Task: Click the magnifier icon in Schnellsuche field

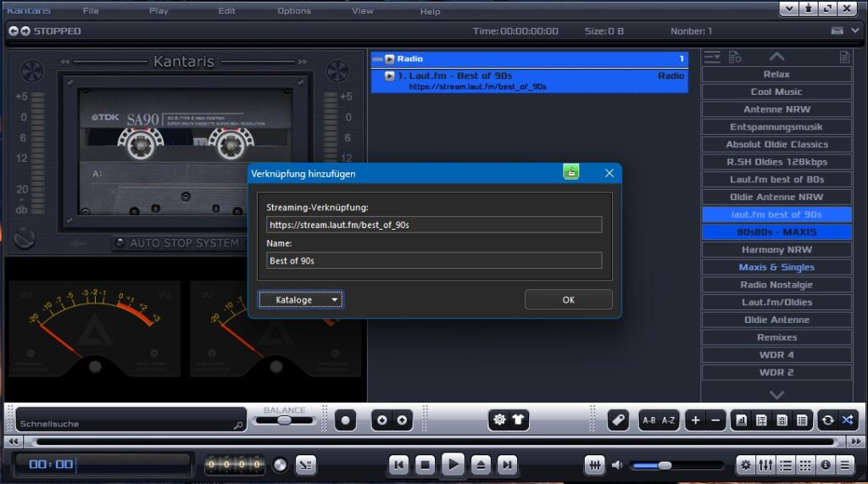Action: 238,426
